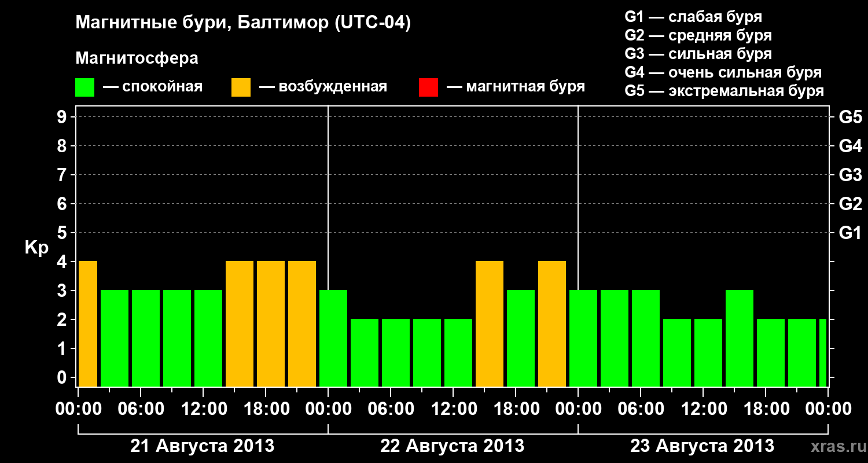
Task: Click the '21 Августа 2013' date label
Action: point(203,446)
